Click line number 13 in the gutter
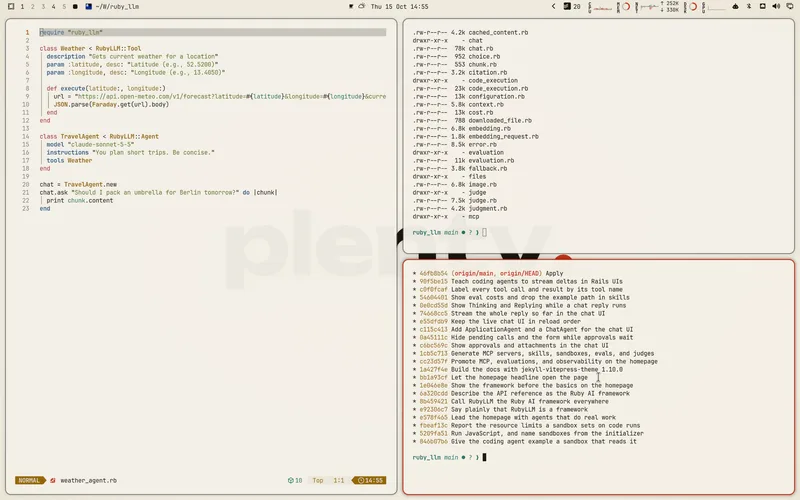Viewport: 800px width, 500px height. pyautogui.click(x=26, y=128)
